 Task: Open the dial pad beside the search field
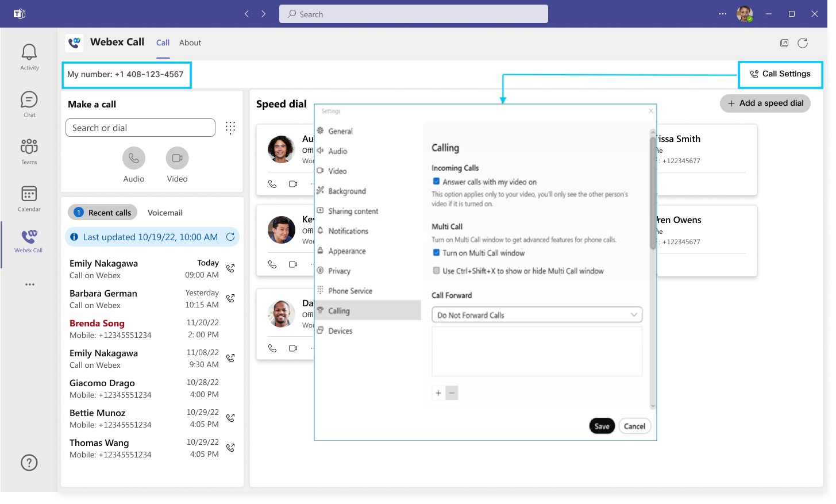click(x=230, y=128)
